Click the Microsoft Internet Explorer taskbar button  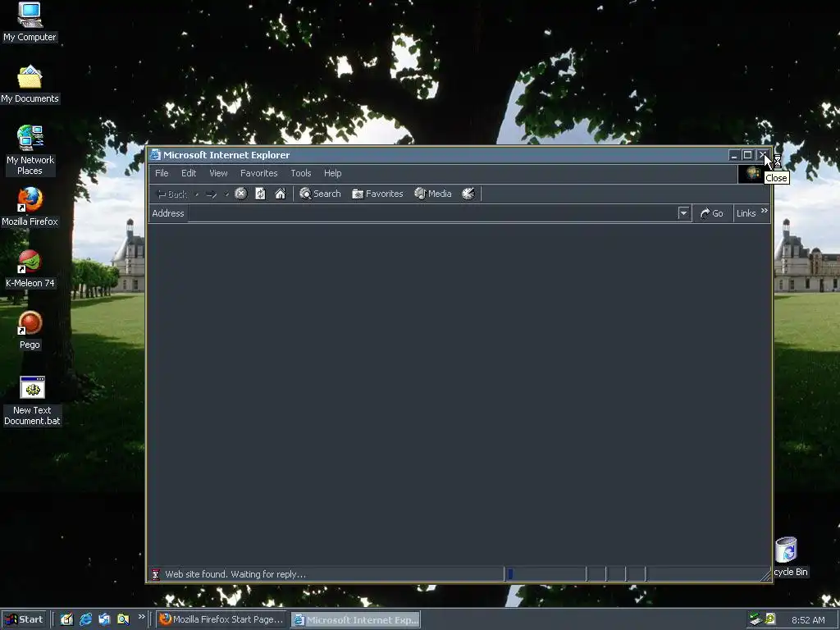tap(356, 620)
